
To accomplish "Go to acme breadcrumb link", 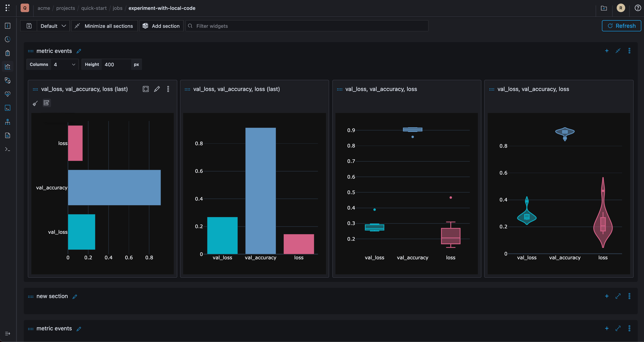I will tap(44, 8).
